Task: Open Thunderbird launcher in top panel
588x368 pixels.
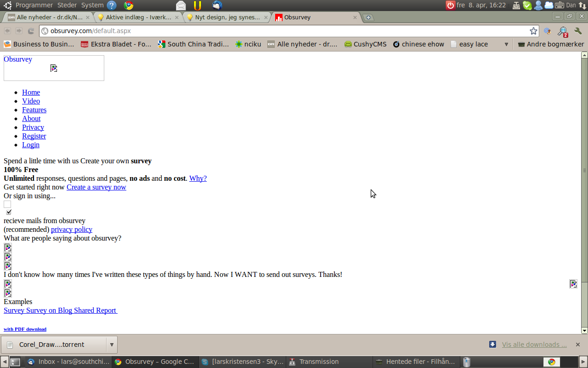Action: 217,6
